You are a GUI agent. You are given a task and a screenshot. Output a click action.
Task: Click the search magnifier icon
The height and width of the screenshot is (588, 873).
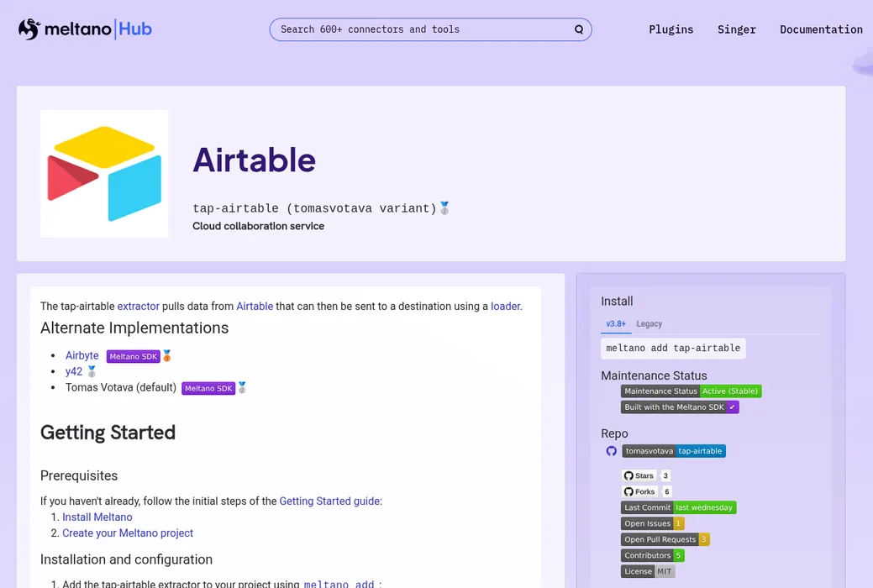(x=579, y=29)
